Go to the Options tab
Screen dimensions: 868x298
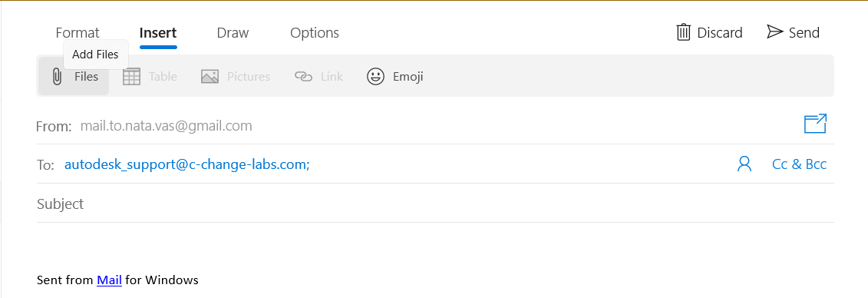tap(315, 33)
